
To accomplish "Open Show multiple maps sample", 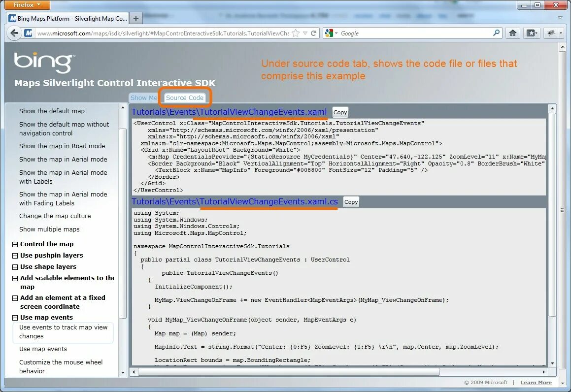I will click(49, 229).
